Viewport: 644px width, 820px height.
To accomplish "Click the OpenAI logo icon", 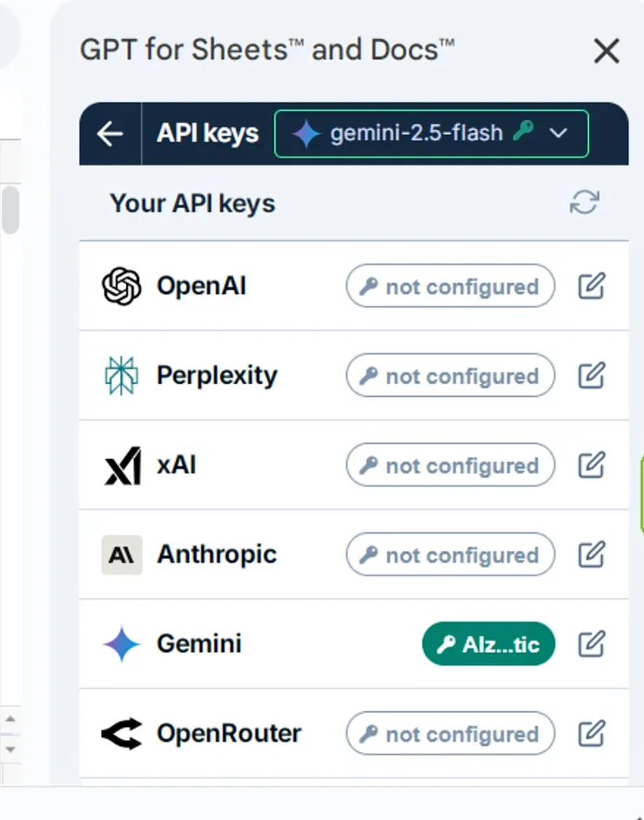I will coord(121,286).
